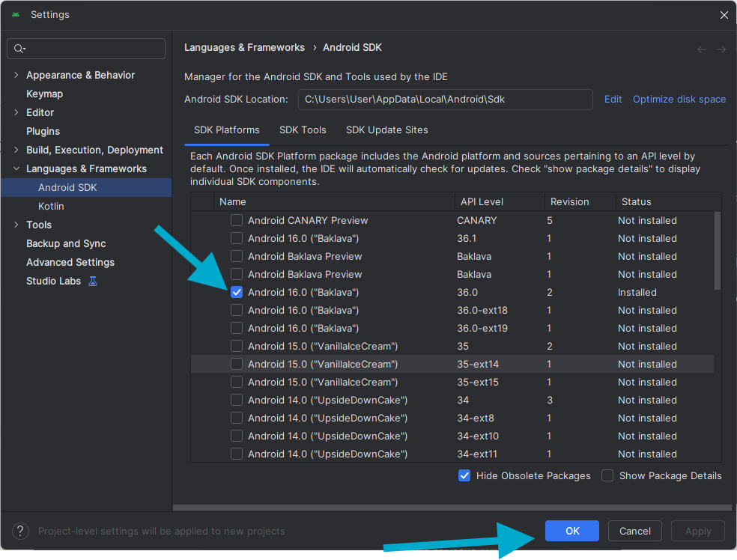Click the SDK platforms list scrollbar

point(718,251)
